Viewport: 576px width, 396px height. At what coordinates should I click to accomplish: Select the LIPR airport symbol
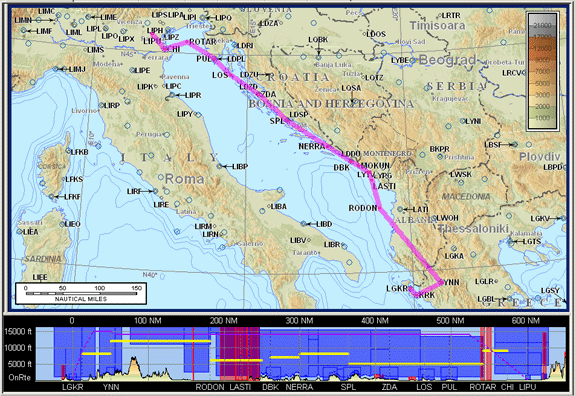172,95
